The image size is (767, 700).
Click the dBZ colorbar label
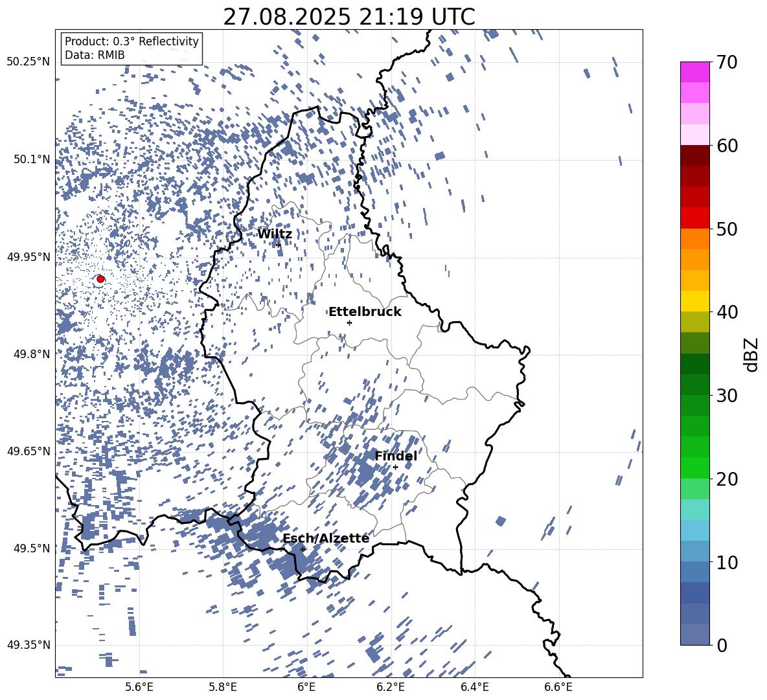[x=752, y=354]
